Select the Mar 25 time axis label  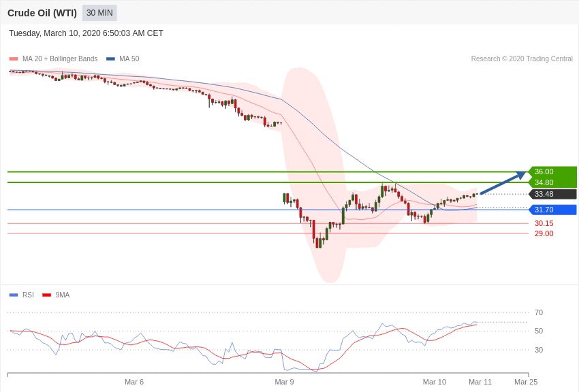[x=526, y=382]
